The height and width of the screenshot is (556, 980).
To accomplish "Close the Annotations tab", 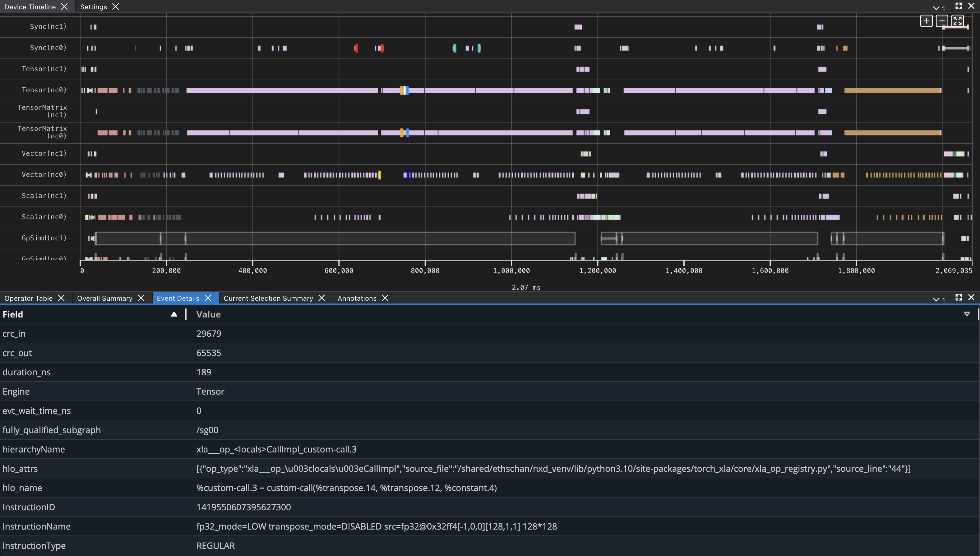I will pyautogui.click(x=385, y=298).
